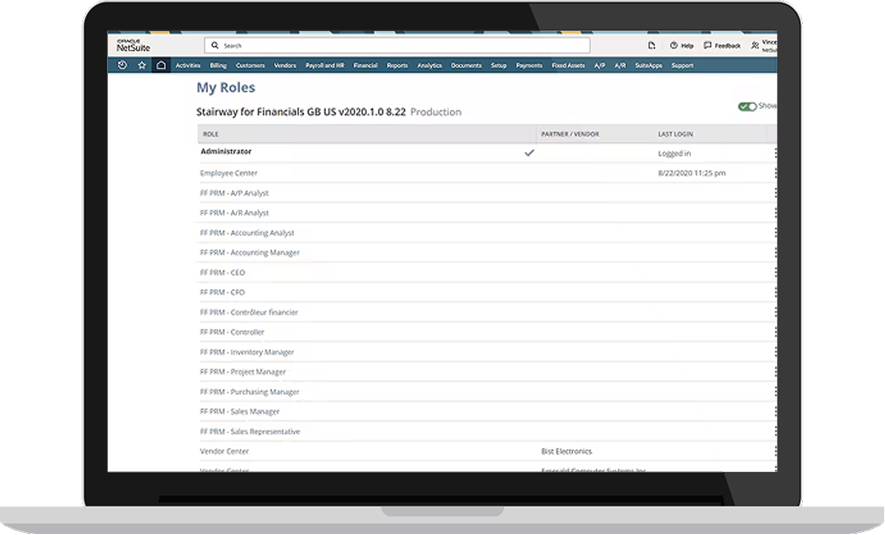Switch to FF PRM - A/R Analyst role

(x=234, y=213)
